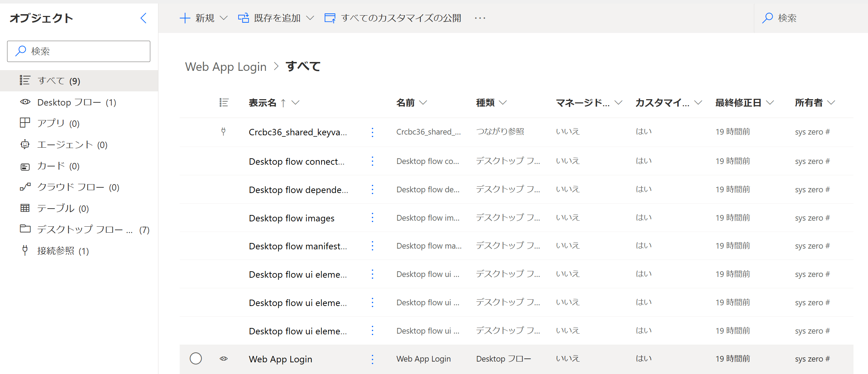
Task: Open more options for Desktop flow manifest row
Action: pyautogui.click(x=373, y=246)
